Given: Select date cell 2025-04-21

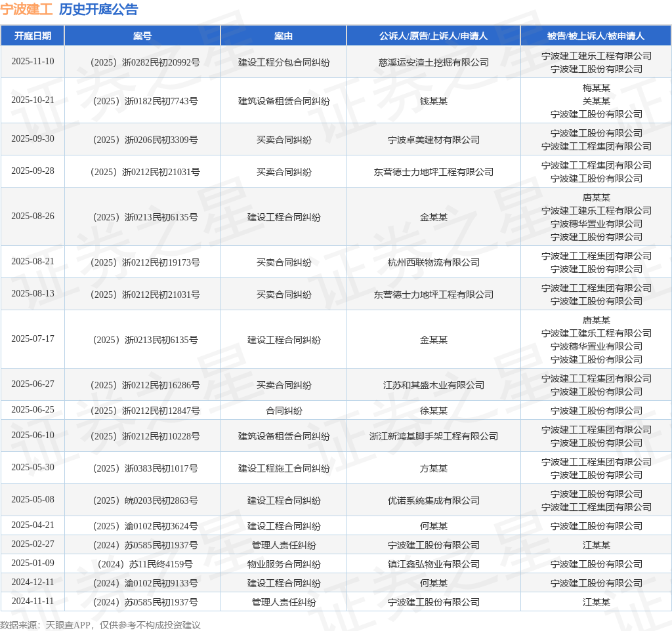Looking at the screenshot, I should pyautogui.click(x=33, y=525).
